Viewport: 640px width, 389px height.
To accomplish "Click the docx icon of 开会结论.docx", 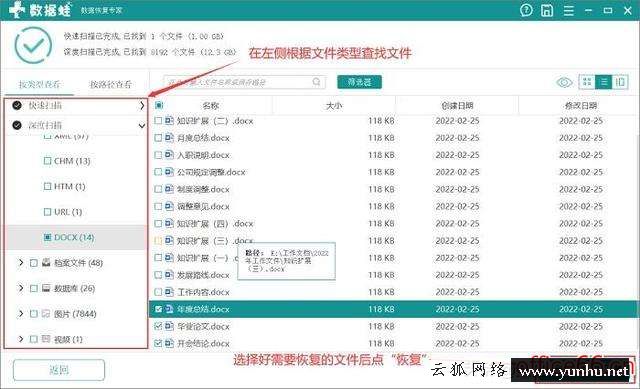I will click(x=169, y=344).
